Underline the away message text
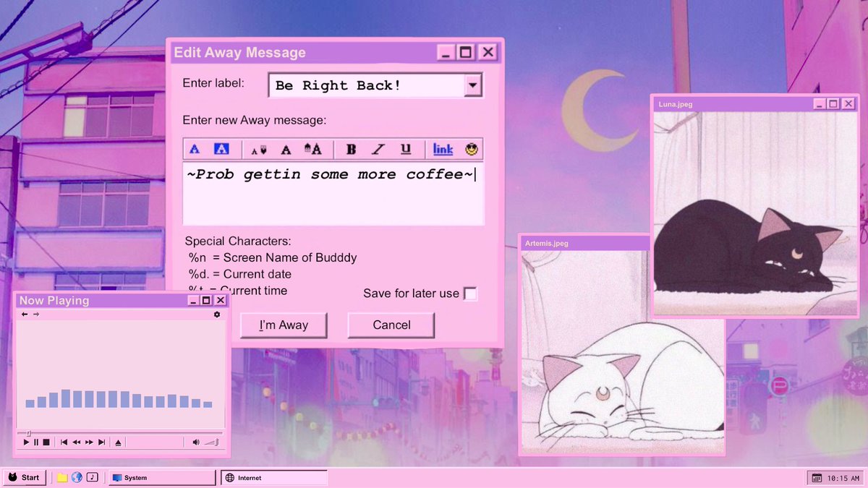This screenshot has height=488, width=868. (407, 149)
